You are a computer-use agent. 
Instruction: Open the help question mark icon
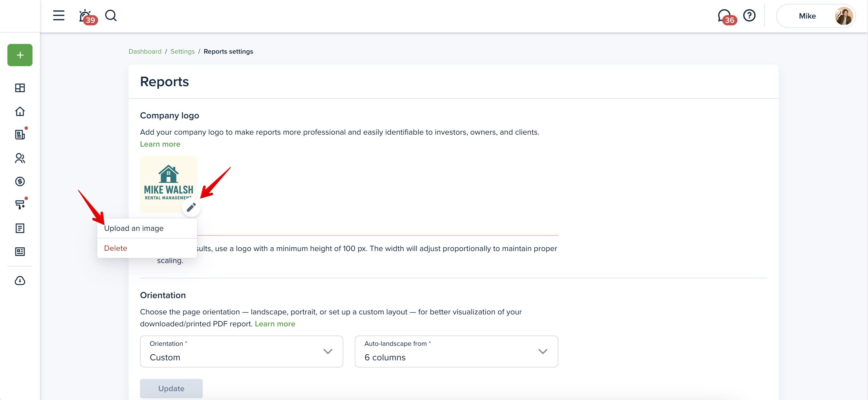point(749,15)
